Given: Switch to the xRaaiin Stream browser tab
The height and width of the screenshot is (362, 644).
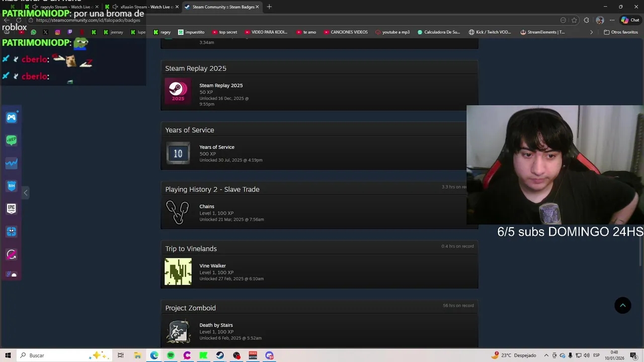Looking at the screenshot, I should tap(142, 7).
